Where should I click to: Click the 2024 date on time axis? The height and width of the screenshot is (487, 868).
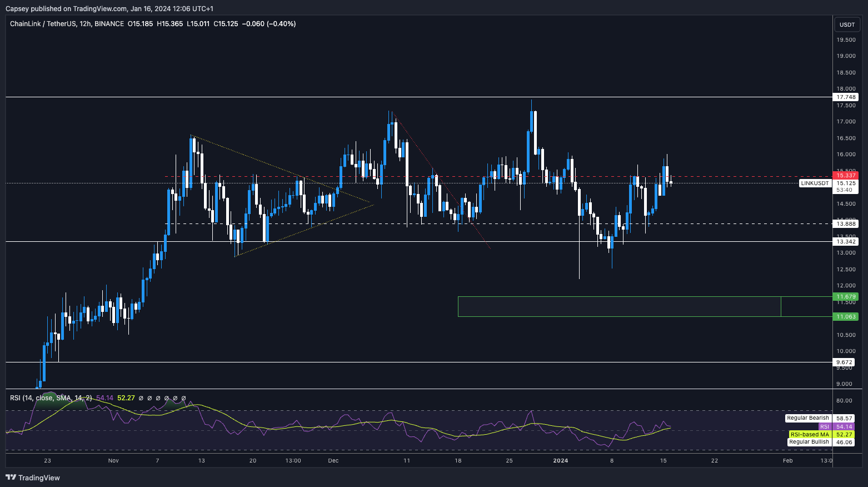coord(561,460)
